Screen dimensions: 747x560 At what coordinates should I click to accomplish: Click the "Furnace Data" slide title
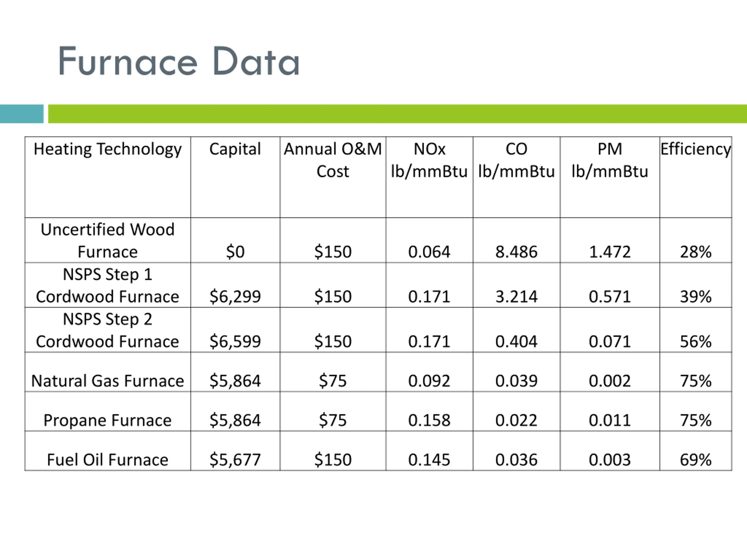[179, 61]
